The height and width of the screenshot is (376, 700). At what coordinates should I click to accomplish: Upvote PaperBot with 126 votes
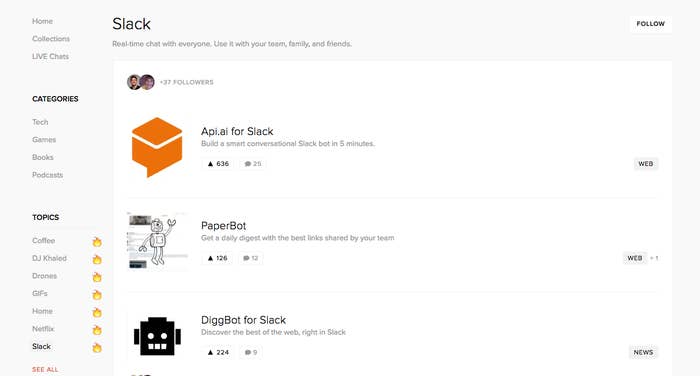pyautogui.click(x=217, y=258)
